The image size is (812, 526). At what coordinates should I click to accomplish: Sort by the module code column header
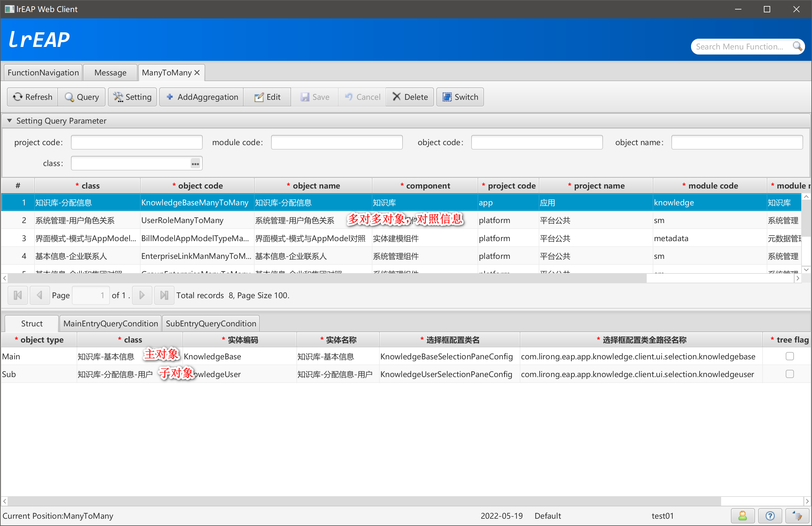tap(710, 185)
